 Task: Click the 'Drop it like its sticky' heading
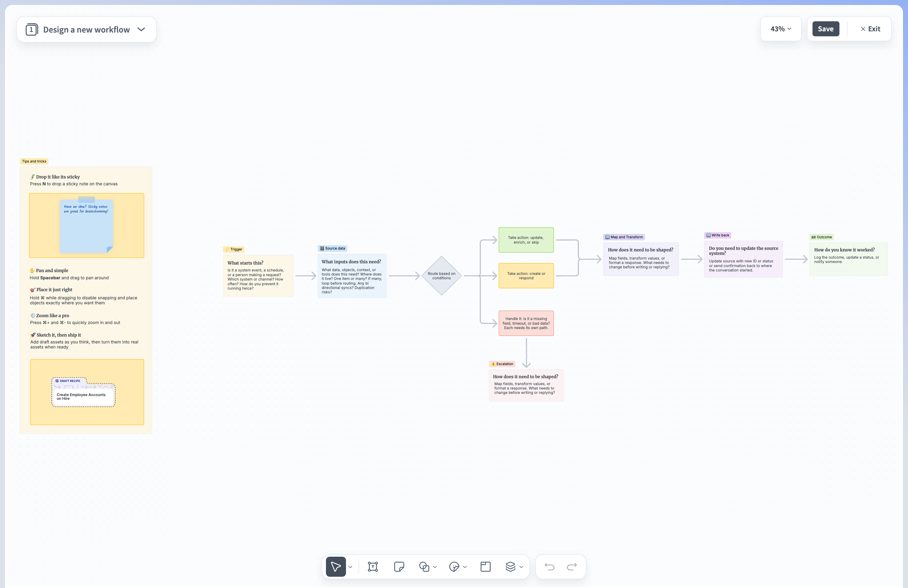coord(55,177)
